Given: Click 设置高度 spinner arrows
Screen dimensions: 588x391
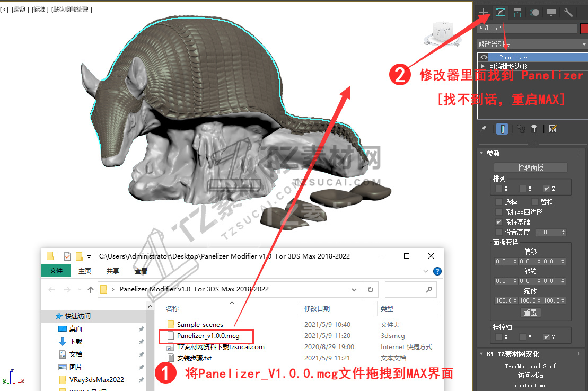Looking at the screenshot, I should point(563,233).
